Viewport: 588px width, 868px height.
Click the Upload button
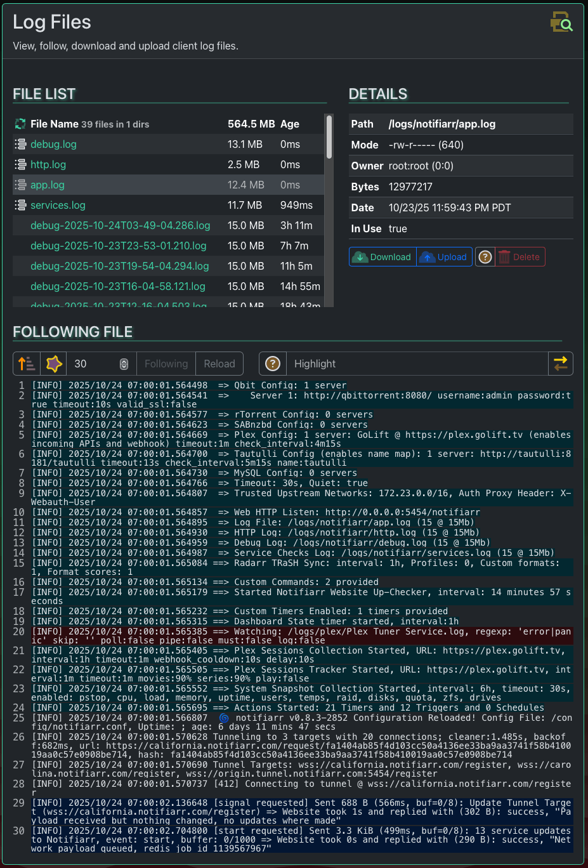pos(445,257)
